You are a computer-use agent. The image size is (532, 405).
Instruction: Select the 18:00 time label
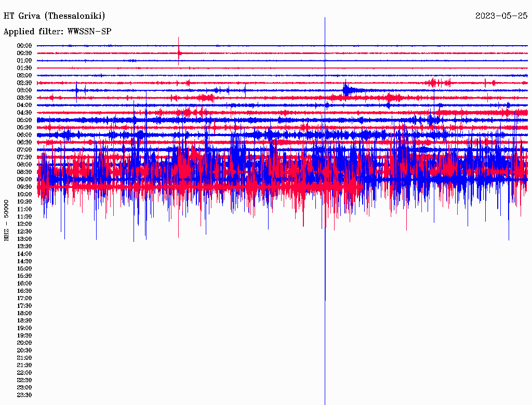[x=24, y=314]
